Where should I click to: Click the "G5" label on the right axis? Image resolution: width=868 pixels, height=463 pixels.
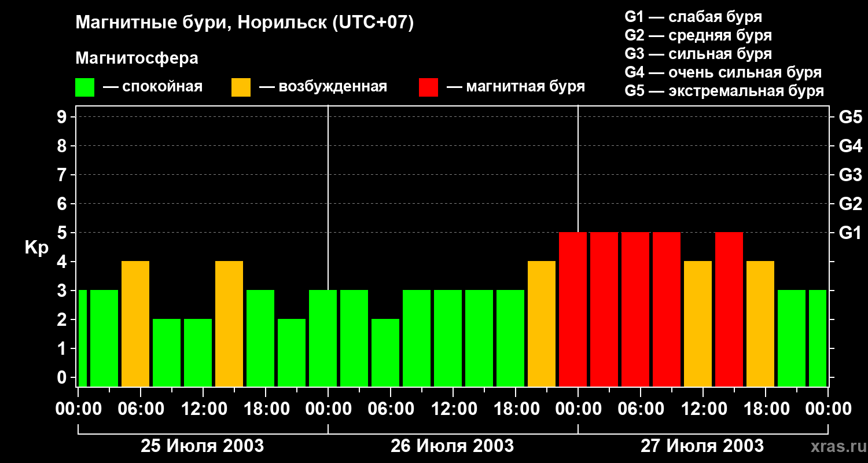[x=850, y=117]
